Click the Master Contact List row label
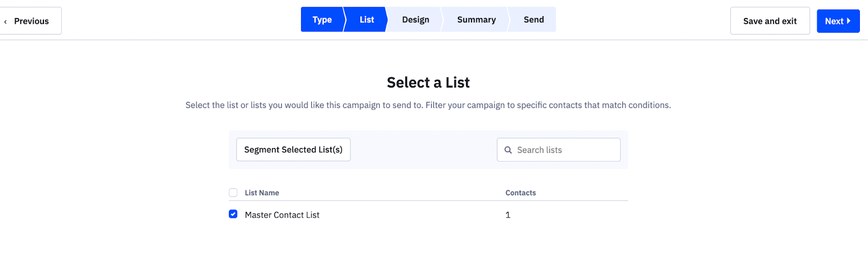 click(282, 215)
